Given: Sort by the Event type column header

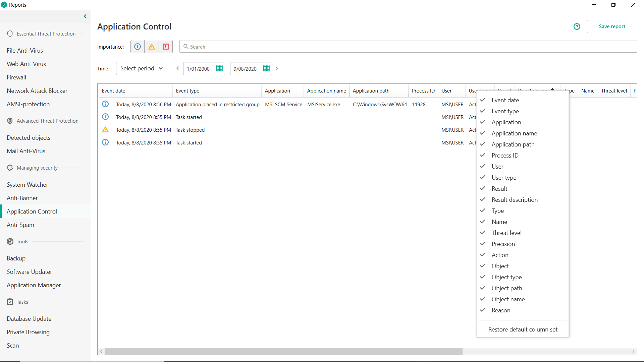Looking at the screenshot, I should point(217,90).
